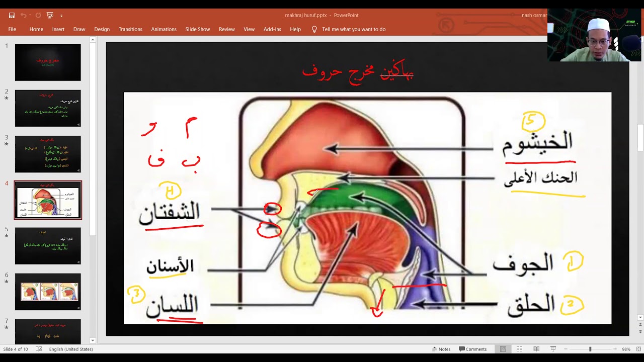
Task: Toggle the Comments pane button
Action: point(472,349)
